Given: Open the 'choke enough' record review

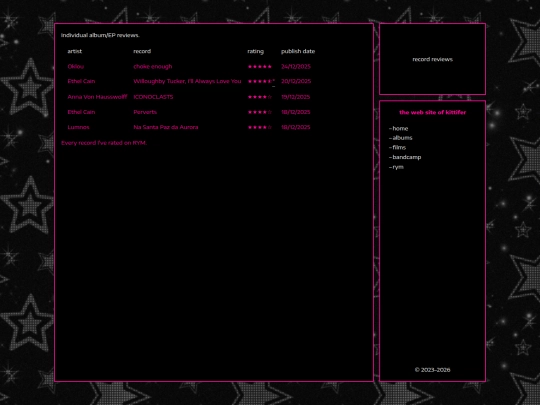Looking at the screenshot, I should (153, 66).
